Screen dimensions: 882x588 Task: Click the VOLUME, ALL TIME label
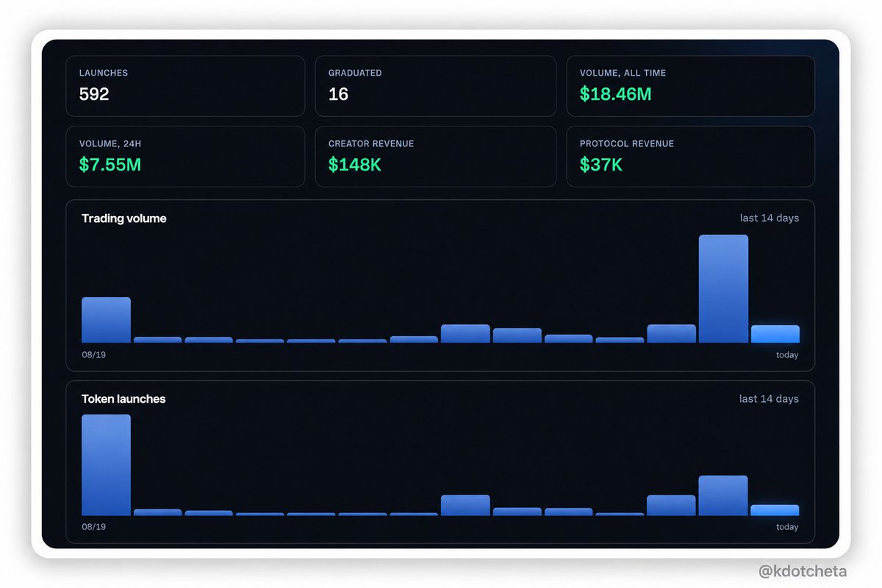pos(623,73)
